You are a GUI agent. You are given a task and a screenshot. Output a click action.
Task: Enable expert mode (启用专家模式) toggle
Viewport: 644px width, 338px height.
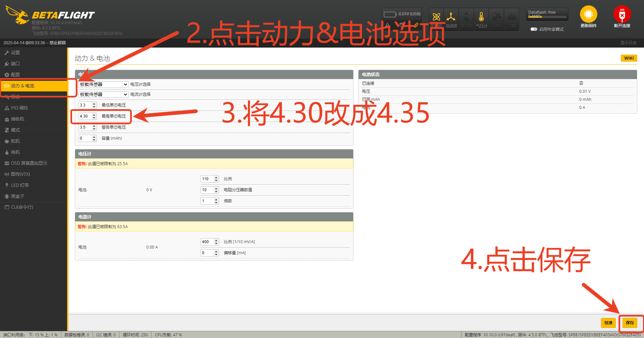tap(534, 29)
